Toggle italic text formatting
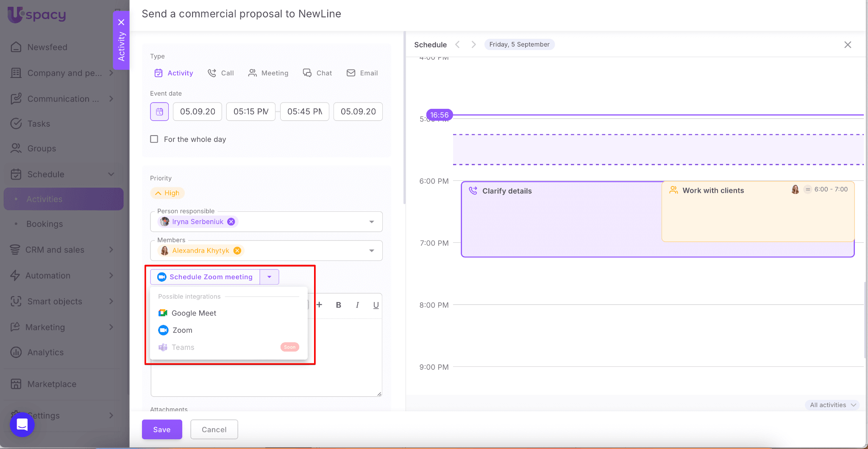 point(357,305)
